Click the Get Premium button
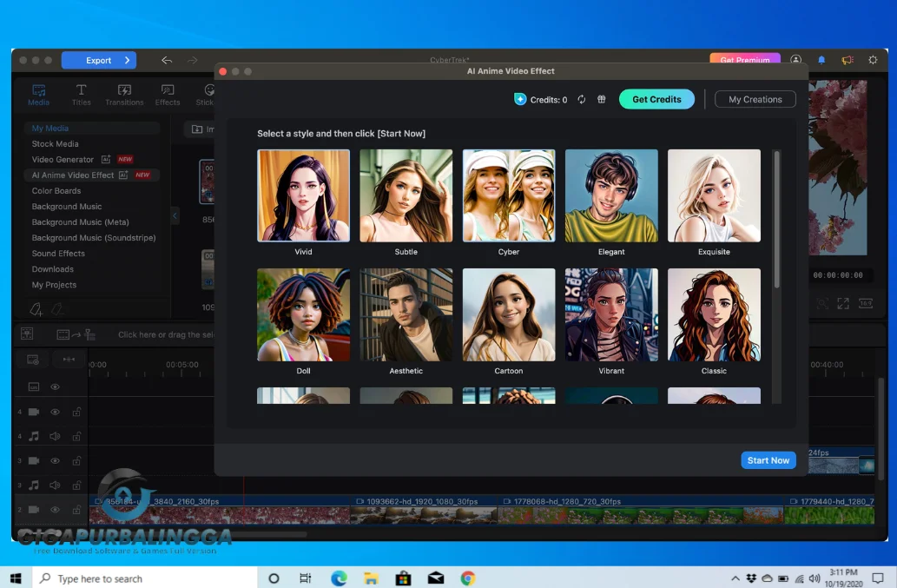Image resolution: width=897 pixels, height=588 pixels. (745, 58)
